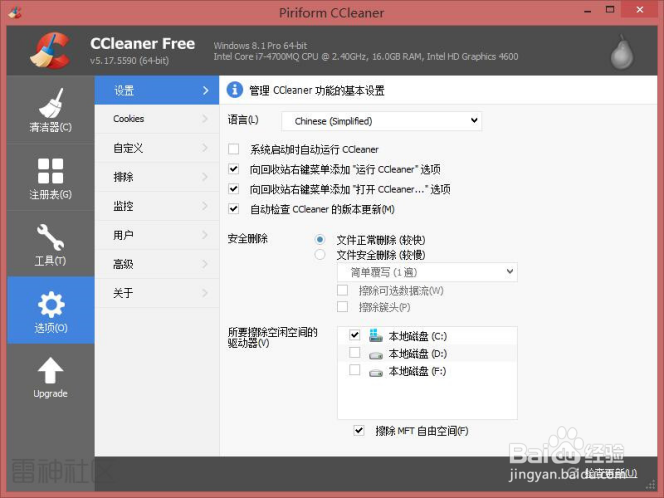The image size is (664, 498).
Task: Check local disk D: checkbox
Action: pyautogui.click(x=354, y=352)
